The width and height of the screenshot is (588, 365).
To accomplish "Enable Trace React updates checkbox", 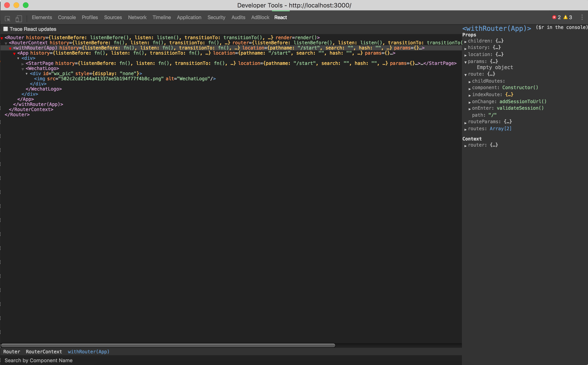I will pyautogui.click(x=6, y=29).
